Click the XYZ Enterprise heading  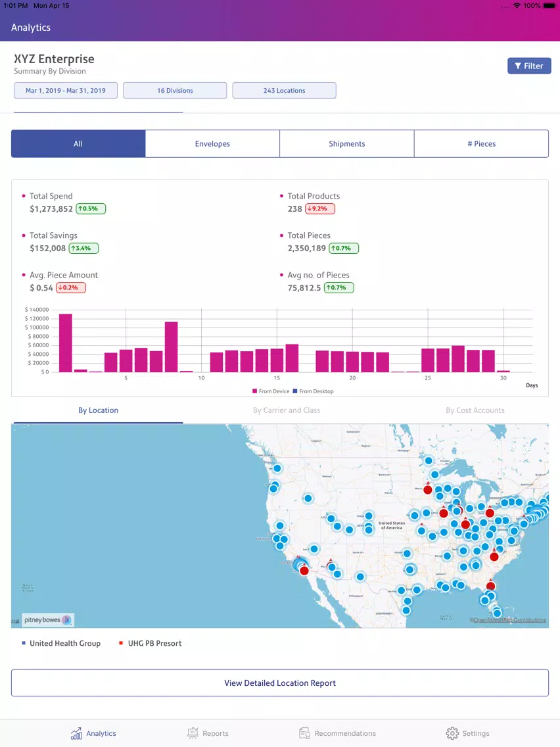[54, 59]
